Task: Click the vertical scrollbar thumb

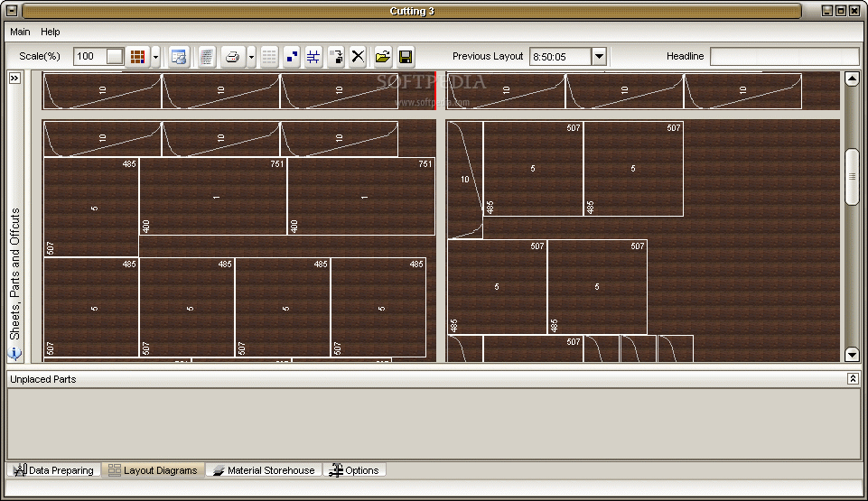Action: [852, 176]
